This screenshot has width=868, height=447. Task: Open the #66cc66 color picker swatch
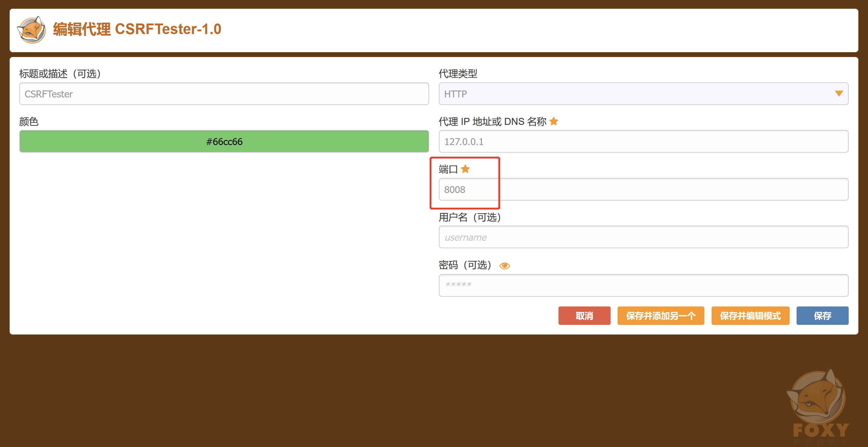[x=224, y=141]
